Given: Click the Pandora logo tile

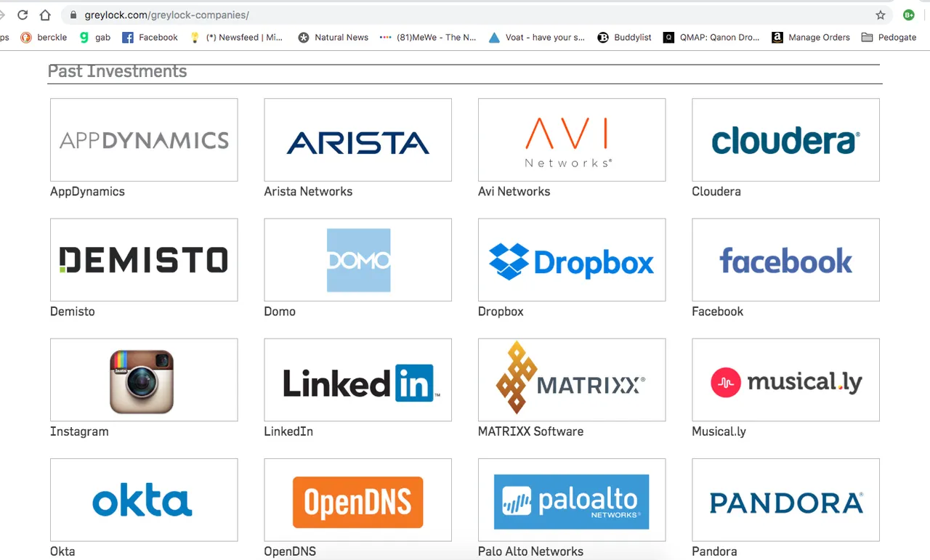Looking at the screenshot, I should tap(785, 500).
